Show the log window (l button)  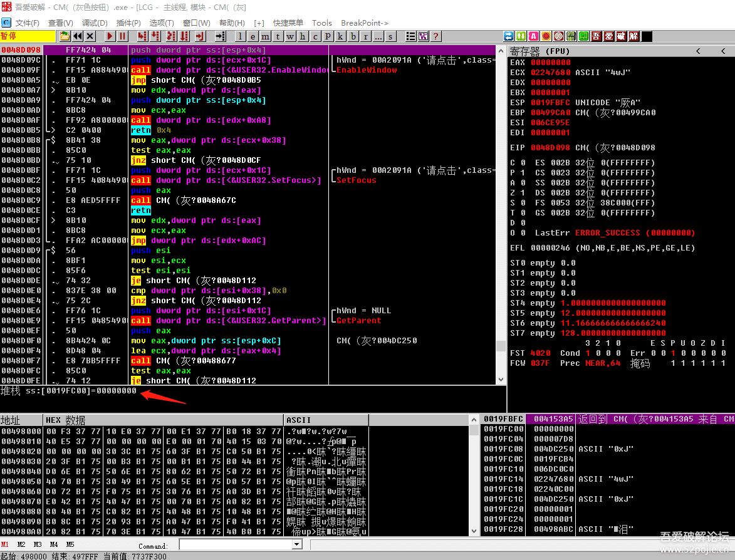(241, 36)
